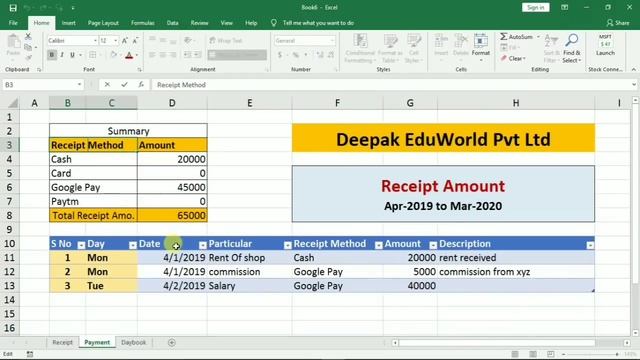
Task: Toggle Bold formatting
Action: [52, 55]
